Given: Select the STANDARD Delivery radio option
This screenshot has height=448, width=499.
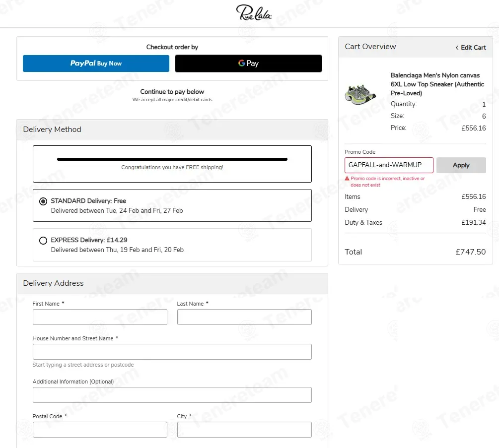Looking at the screenshot, I should pyautogui.click(x=43, y=201).
